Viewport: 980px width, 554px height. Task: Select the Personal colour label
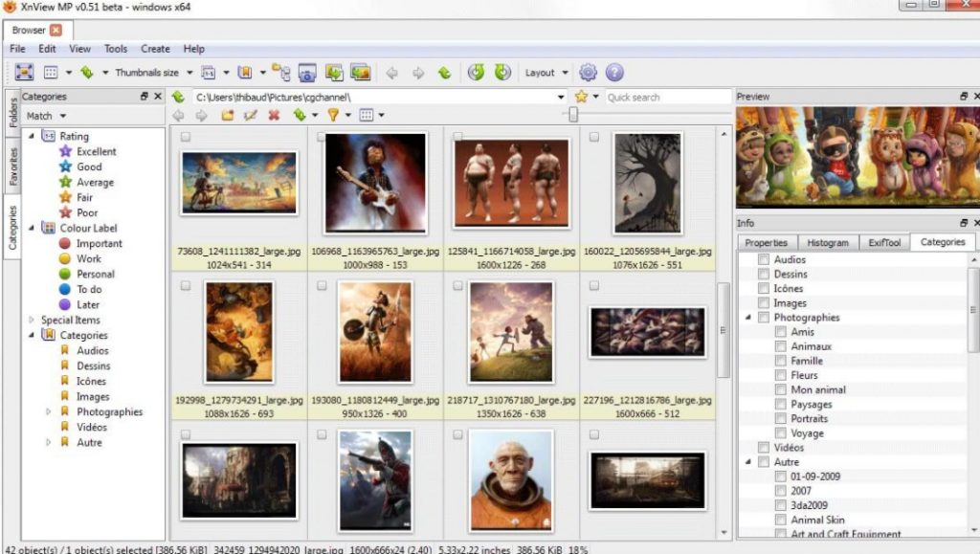[x=95, y=275]
